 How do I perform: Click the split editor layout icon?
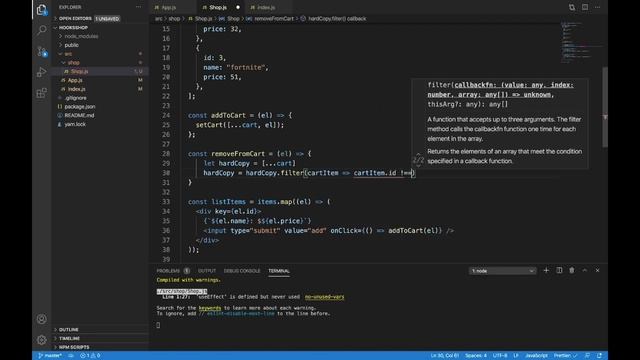(585, 7)
